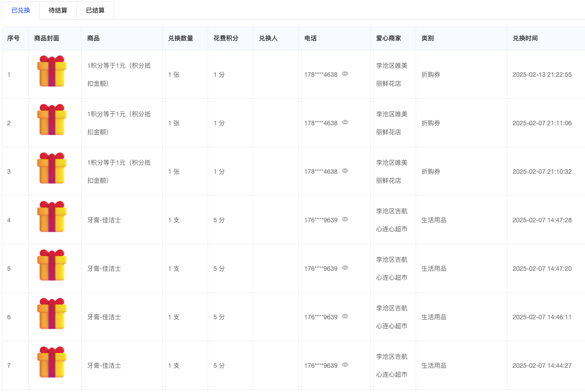Click the 兑换时间 column header
Viewport: 585px width, 392px height.
point(525,39)
